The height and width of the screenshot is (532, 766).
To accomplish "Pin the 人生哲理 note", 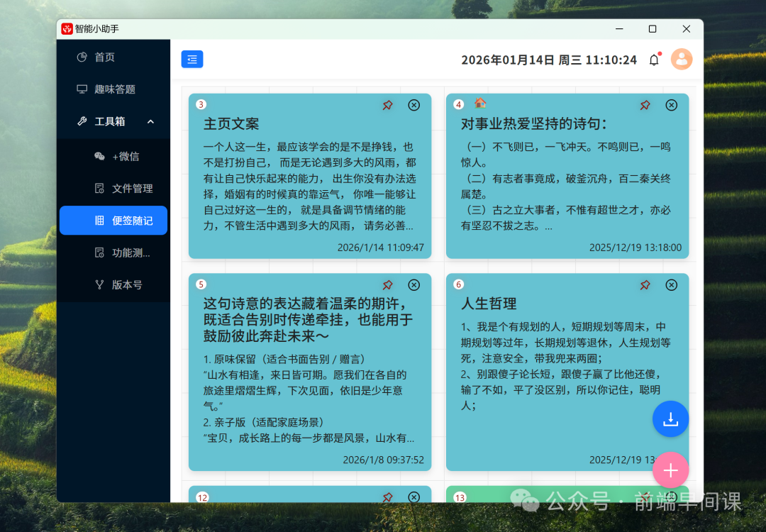I will pyautogui.click(x=645, y=285).
